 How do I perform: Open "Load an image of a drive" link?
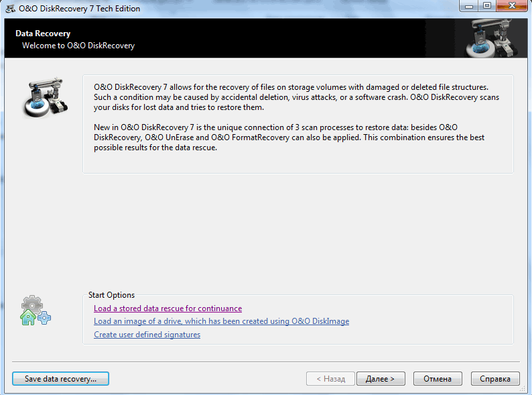[x=221, y=321]
